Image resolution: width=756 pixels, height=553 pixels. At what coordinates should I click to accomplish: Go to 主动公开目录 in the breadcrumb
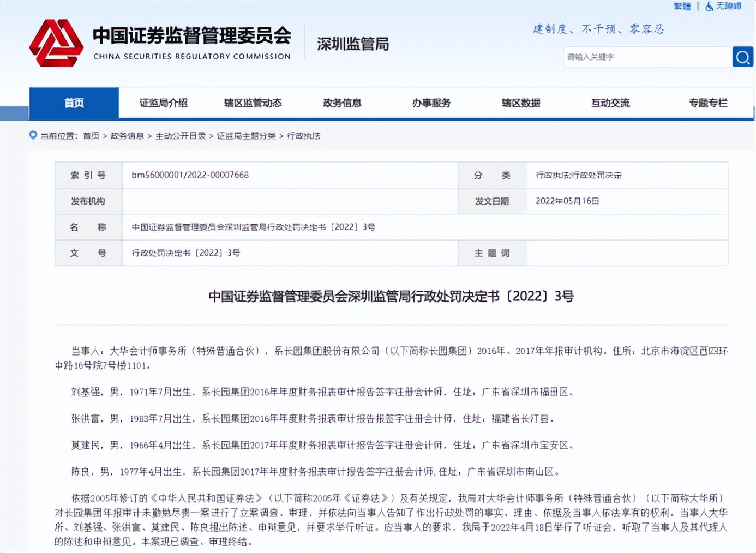click(x=181, y=136)
